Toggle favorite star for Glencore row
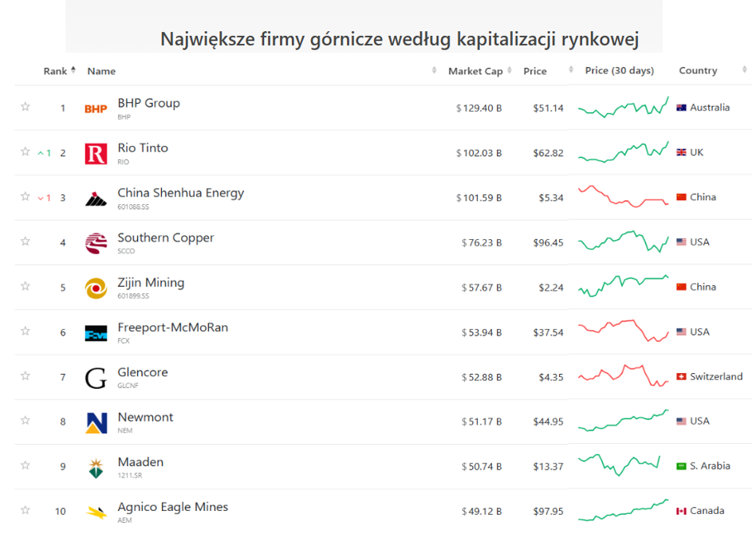756x534 pixels. point(26,376)
